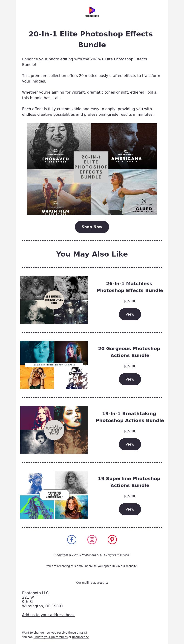Click the Shop Now button
Screen dimensions: 184x644
pyautogui.click(x=92, y=227)
